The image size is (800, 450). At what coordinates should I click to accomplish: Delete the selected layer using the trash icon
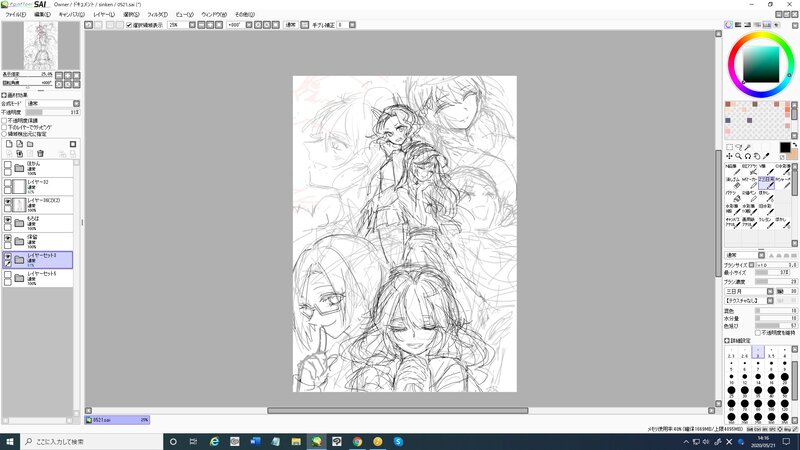40,154
